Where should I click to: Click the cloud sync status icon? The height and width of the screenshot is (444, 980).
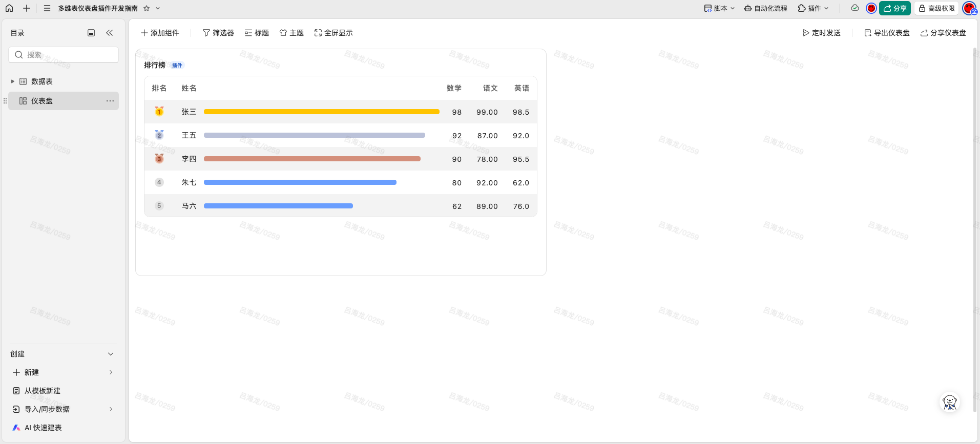click(854, 8)
